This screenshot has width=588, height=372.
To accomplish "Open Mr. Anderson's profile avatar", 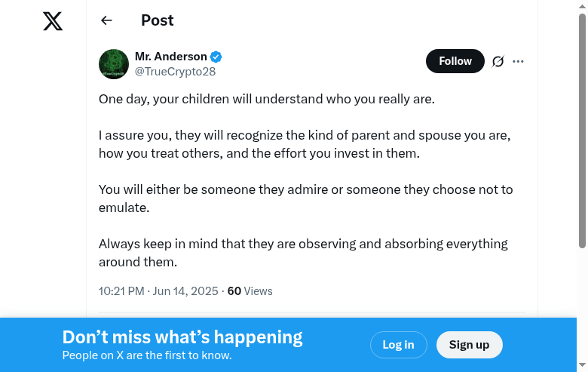I will pyautogui.click(x=114, y=64).
